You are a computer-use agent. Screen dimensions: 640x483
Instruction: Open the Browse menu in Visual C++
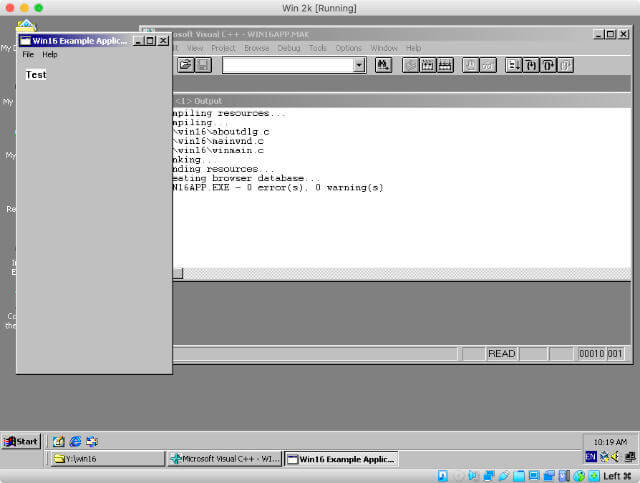pos(256,48)
